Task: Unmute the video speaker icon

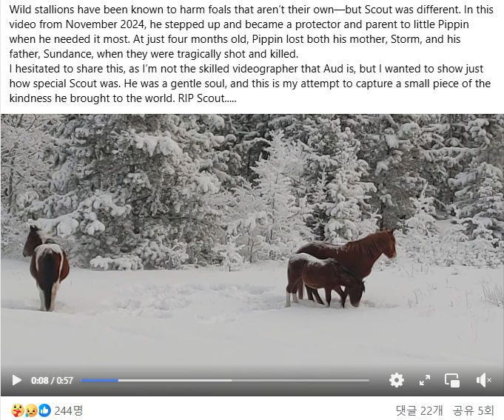Action: click(483, 380)
